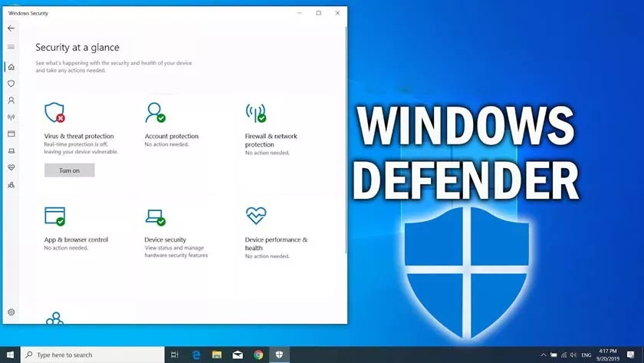Turn on real-time protection button
Image resolution: width=644 pixels, height=363 pixels.
point(70,170)
